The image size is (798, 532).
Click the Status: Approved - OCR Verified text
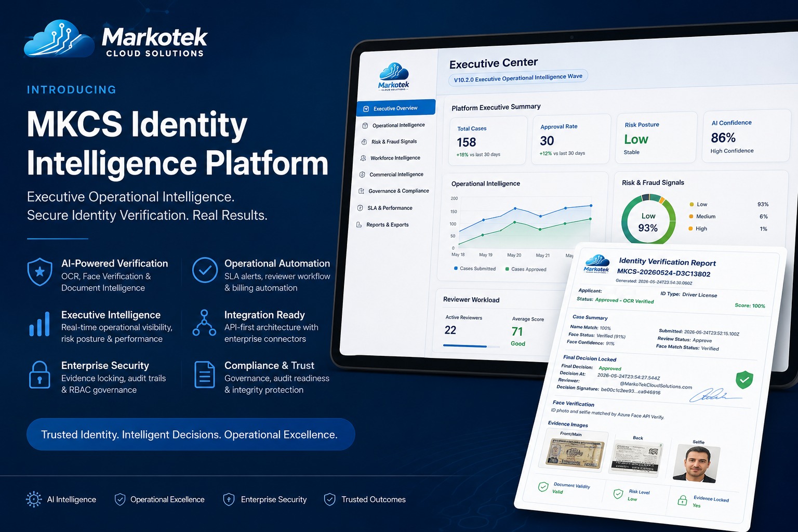615,300
